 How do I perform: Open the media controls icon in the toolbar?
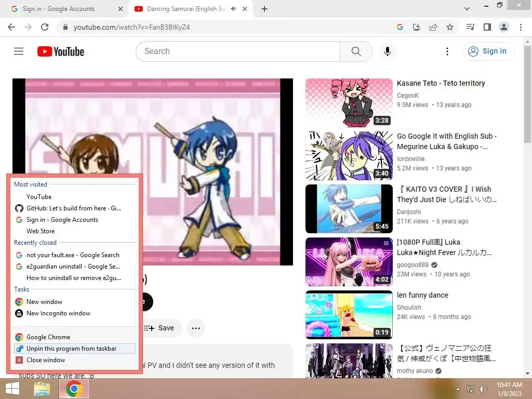click(x=470, y=27)
